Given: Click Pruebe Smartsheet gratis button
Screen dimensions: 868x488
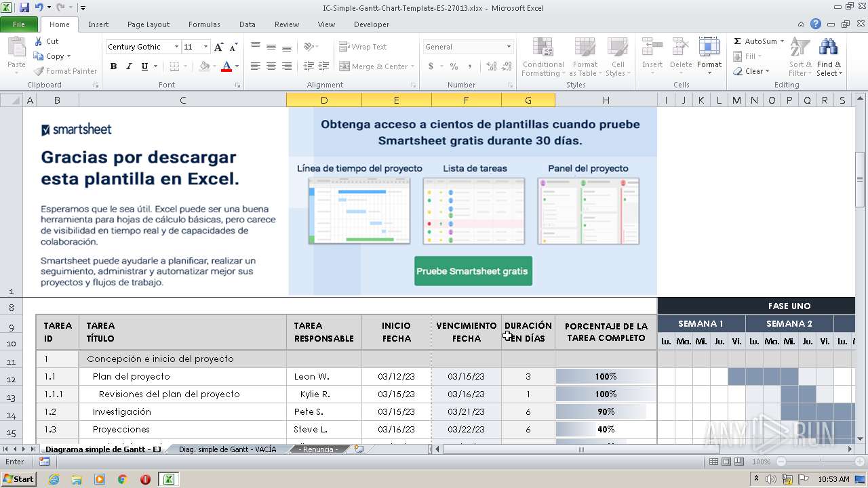Looking at the screenshot, I should pos(472,271).
